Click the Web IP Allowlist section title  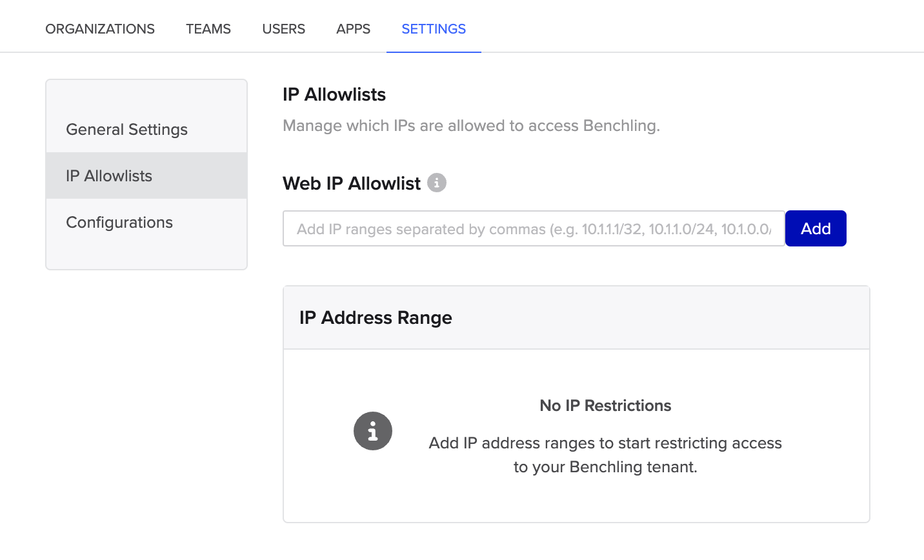pyautogui.click(x=350, y=183)
